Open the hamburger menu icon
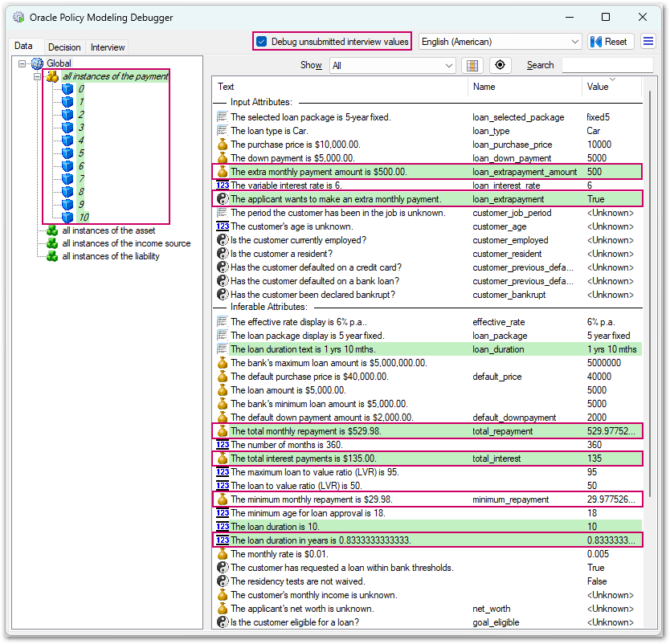The image size is (670, 644). [x=648, y=42]
